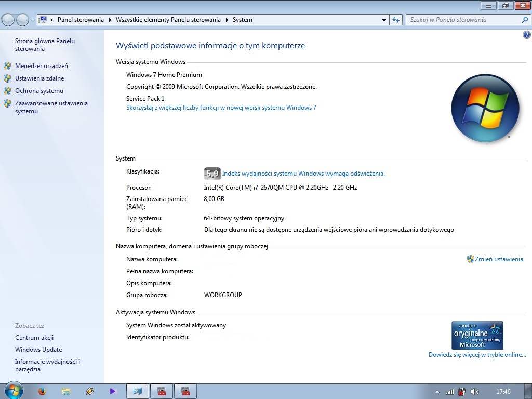Open Indeks wydajności systemu Windows link
Image resolution: width=532 pixels, height=399 pixels.
pos(303,174)
